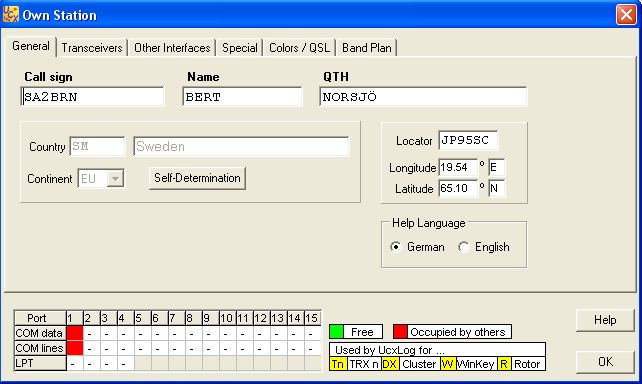Click the UcxLog icon in title bar
Screen dimensions: 642x384
click(x=11, y=14)
